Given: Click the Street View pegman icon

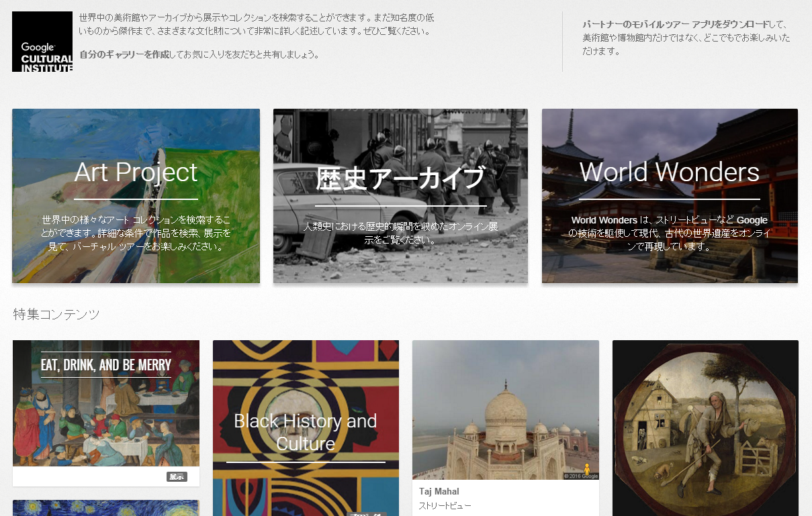Looking at the screenshot, I should 586,470.
